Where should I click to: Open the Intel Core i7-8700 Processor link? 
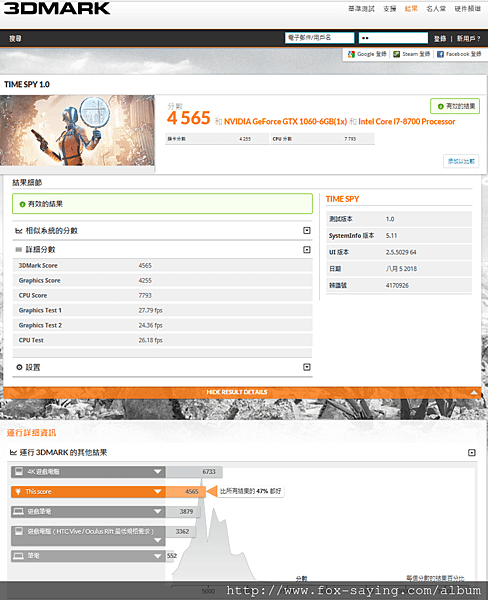(407, 122)
